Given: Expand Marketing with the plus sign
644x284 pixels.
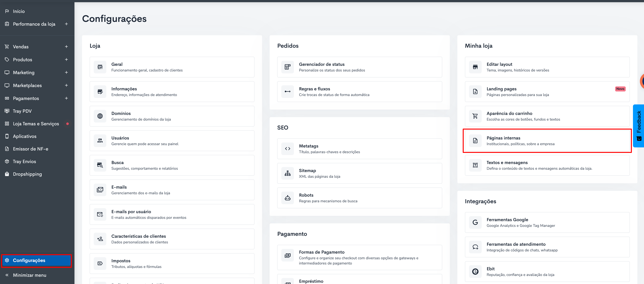Looking at the screenshot, I should [x=66, y=72].
